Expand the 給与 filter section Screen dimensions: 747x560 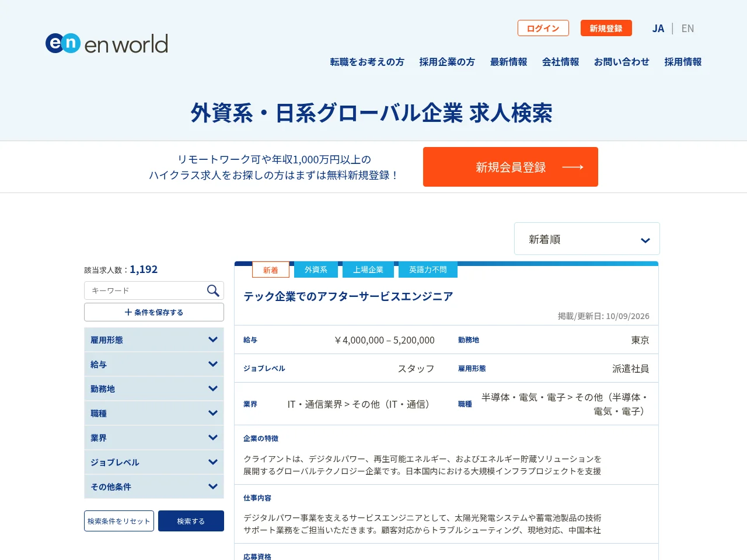[154, 364]
